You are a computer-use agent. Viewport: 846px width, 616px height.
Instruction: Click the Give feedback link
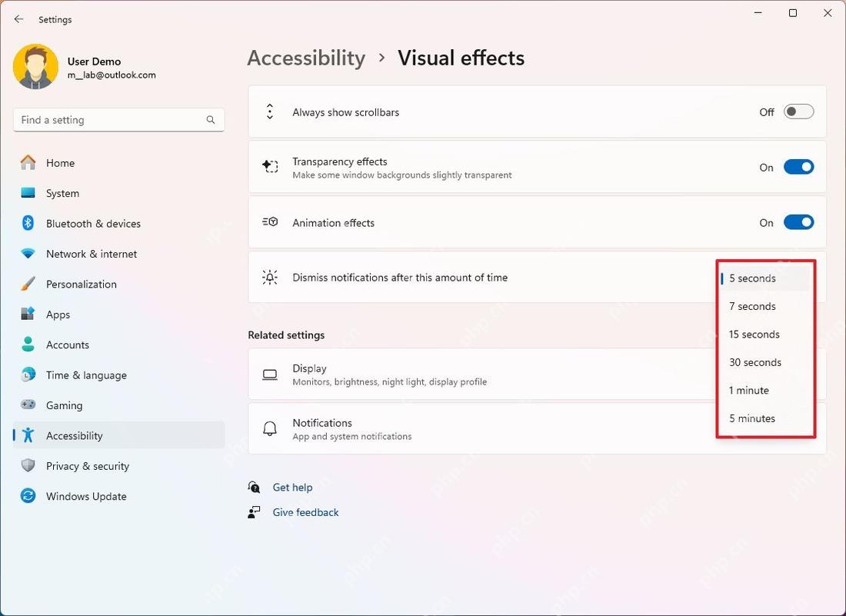[305, 512]
